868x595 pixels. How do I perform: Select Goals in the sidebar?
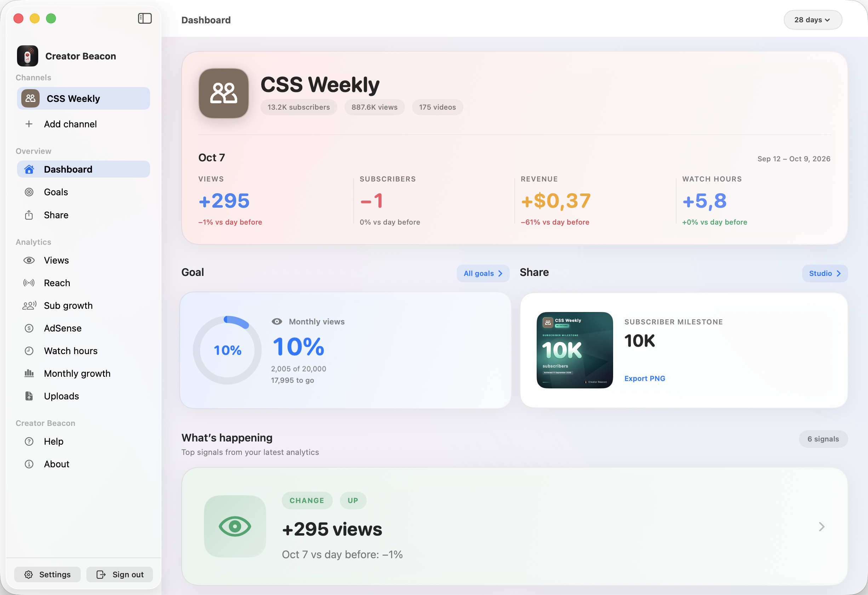[x=83, y=192]
